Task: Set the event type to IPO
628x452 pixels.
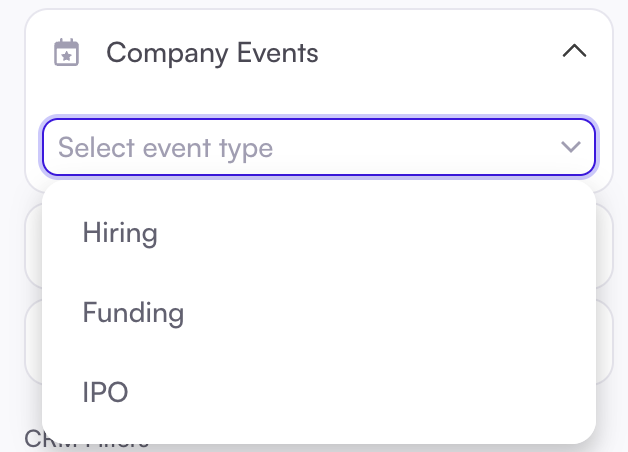Action: 105,392
